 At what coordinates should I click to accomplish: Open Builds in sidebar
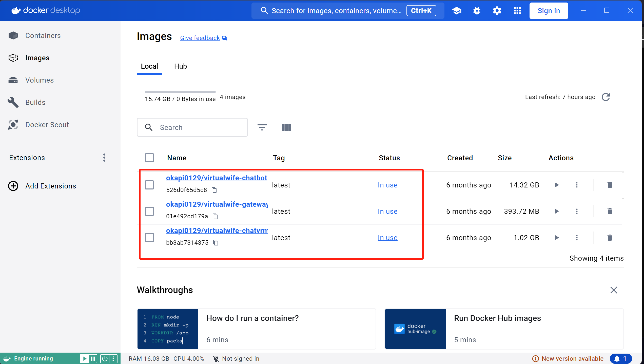click(60, 102)
